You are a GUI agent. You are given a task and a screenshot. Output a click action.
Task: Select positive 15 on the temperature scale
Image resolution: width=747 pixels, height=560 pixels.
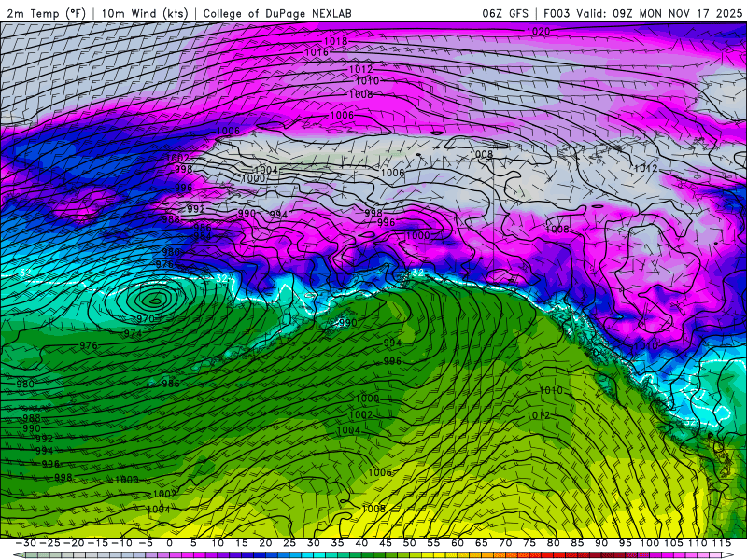coord(242,543)
